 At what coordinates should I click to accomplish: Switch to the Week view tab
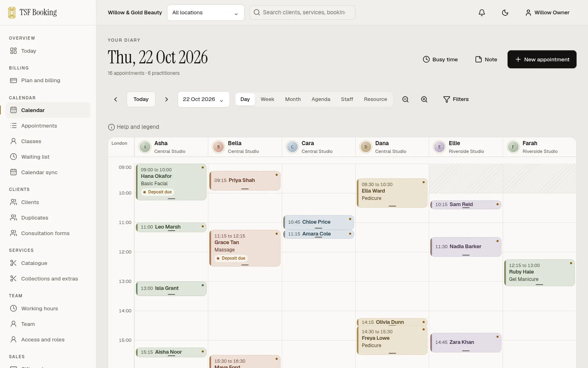267,99
